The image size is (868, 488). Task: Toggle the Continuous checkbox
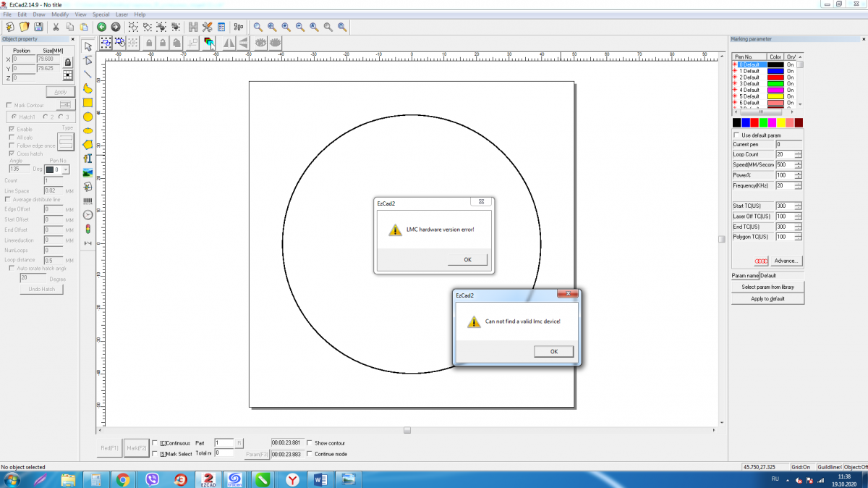click(155, 443)
